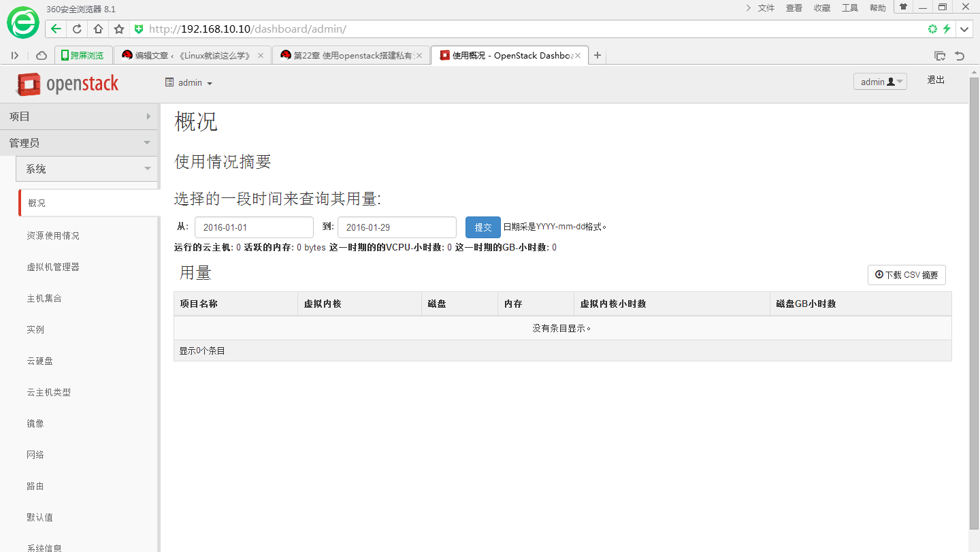Open the address bar dropdown chevron
The image size is (980, 552).
[964, 29]
